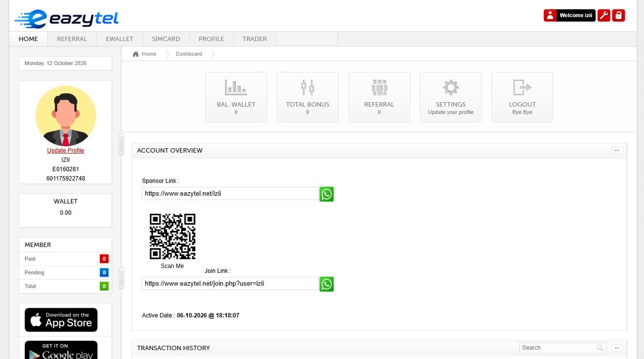This screenshot has height=359, width=644.
Task: Click the Update Profile link
Action: click(x=66, y=151)
